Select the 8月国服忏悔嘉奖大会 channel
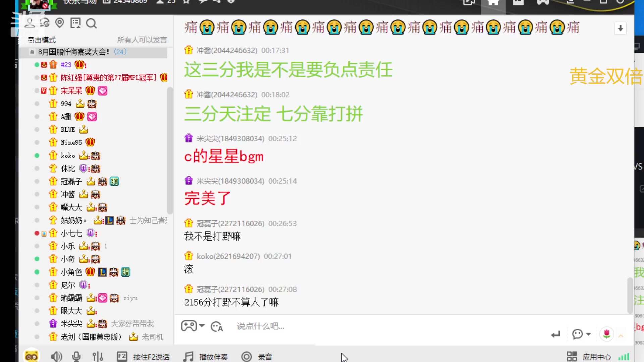This screenshot has width=644, height=362. [x=74, y=52]
